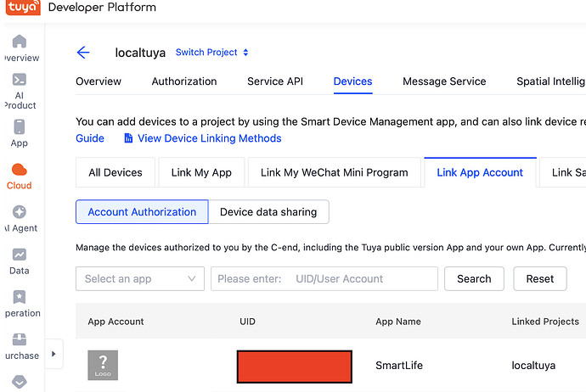Viewport: 586px width, 392px height.
Task: Click the UID/User Account input field
Action: click(x=324, y=278)
